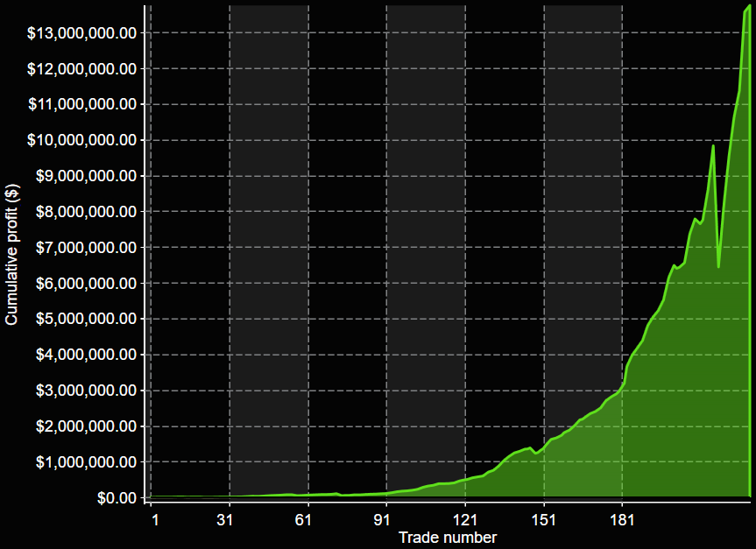Image resolution: width=756 pixels, height=549 pixels.
Task: Click the $1,000,000.00 y-axis label
Action: click(x=87, y=462)
